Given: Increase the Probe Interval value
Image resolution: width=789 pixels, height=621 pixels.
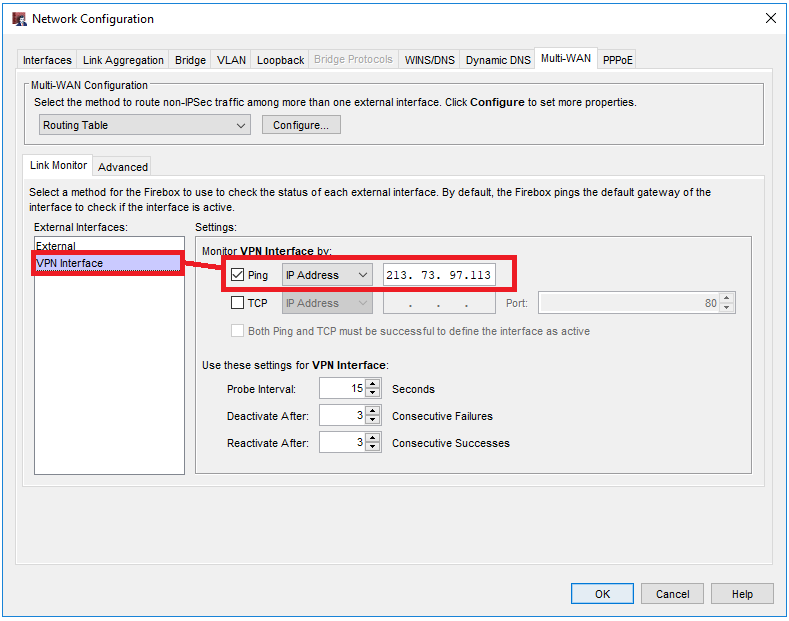Looking at the screenshot, I should click(373, 384).
